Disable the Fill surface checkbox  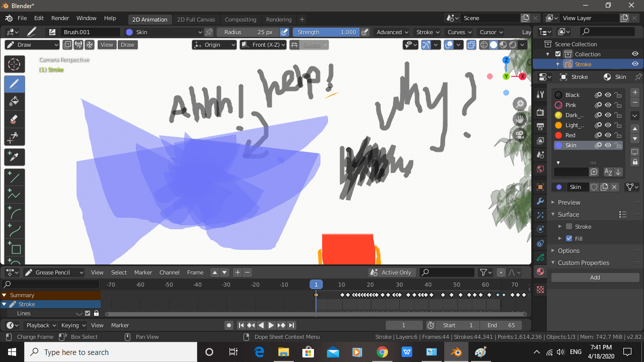[x=569, y=239]
